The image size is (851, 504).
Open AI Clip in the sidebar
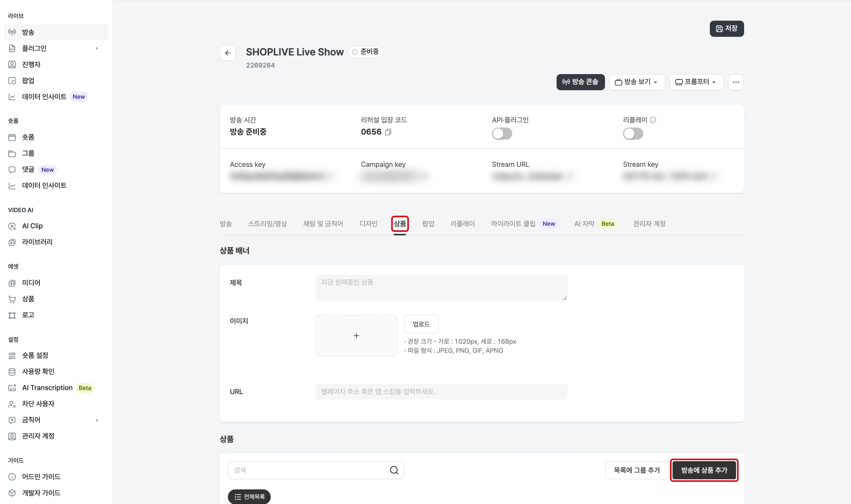click(x=32, y=226)
